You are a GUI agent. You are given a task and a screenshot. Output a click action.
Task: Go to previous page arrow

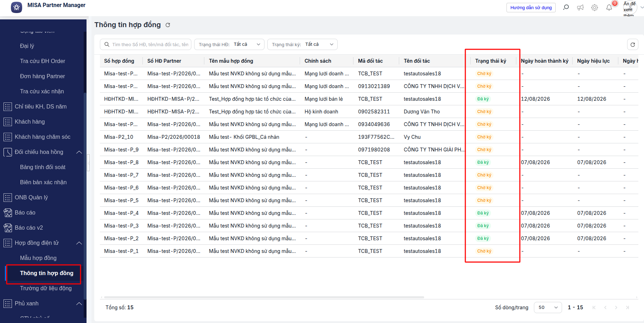pos(605,308)
